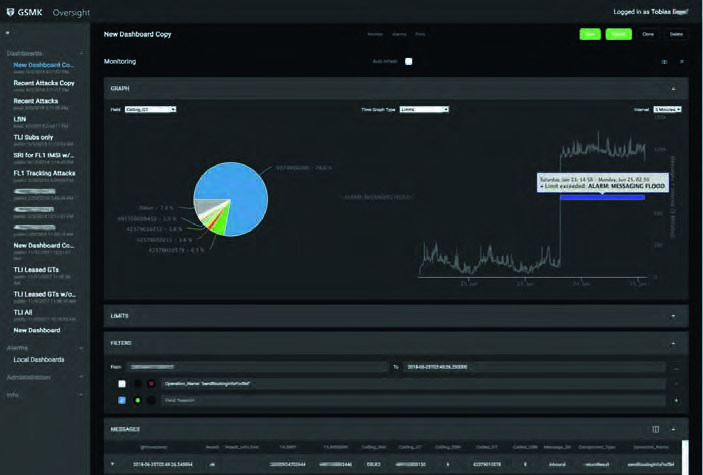The image size is (703, 475).
Task: Click the dark circle right of the green circle
Action: [152, 400]
